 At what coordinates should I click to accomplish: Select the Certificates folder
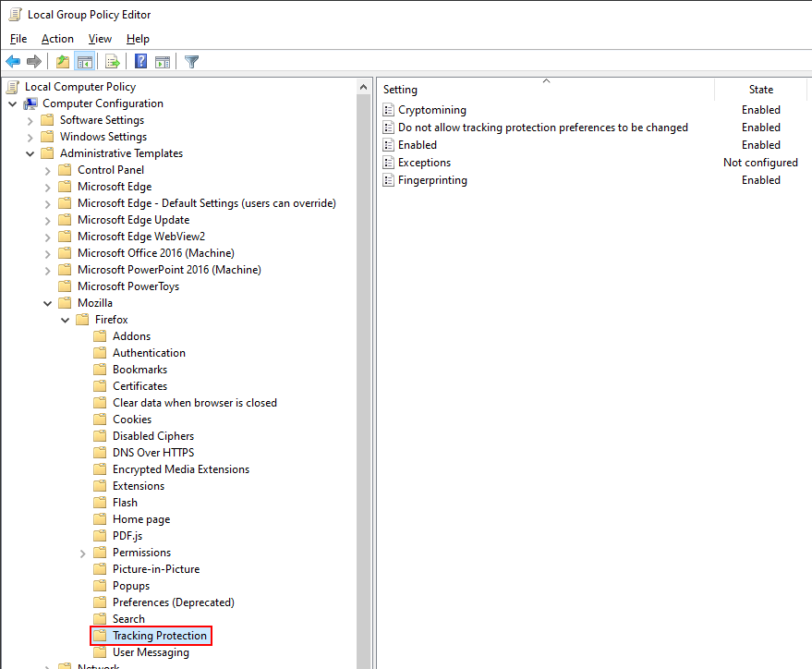click(x=139, y=386)
